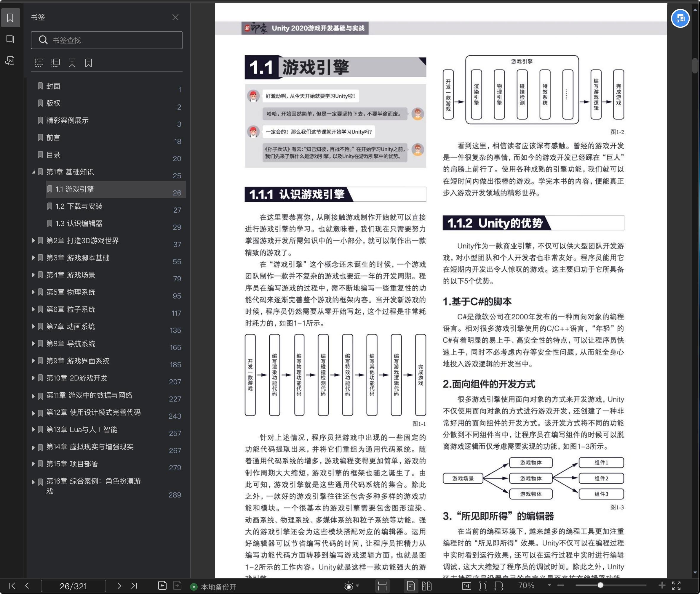The height and width of the screenshot is (594, 700).
Task: Click the 本地备份开 backup status
Action: click(214, 587)
